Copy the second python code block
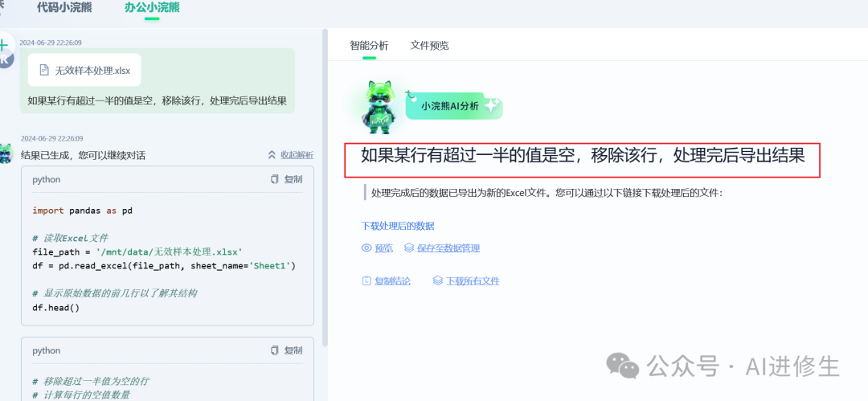The image size is (868, 401). (x=287, y=350)
